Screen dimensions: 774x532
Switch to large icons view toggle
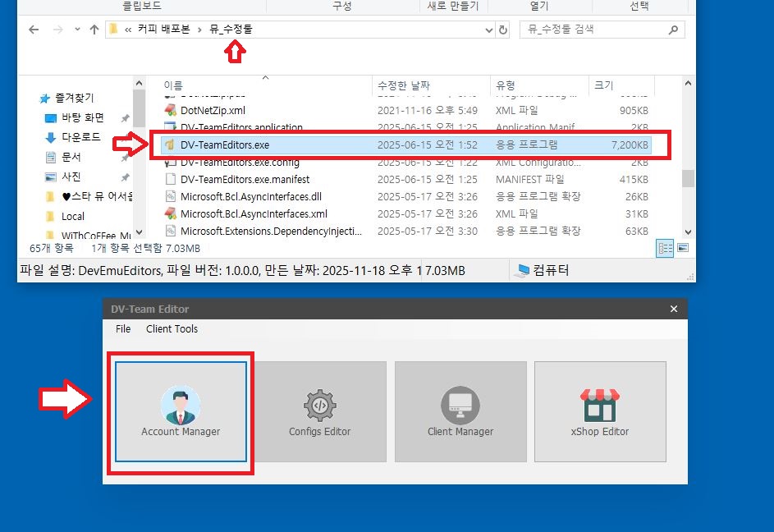click(682, 247)
